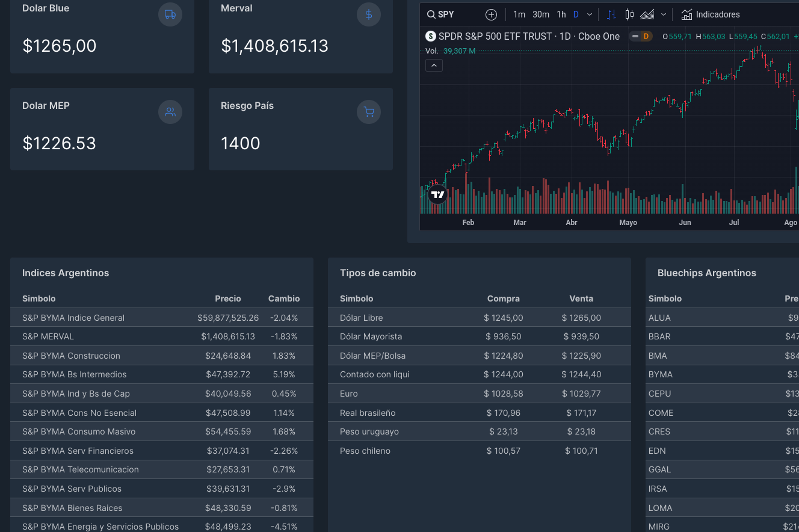Collapse the chart legend with chevron button

(434, 65)
